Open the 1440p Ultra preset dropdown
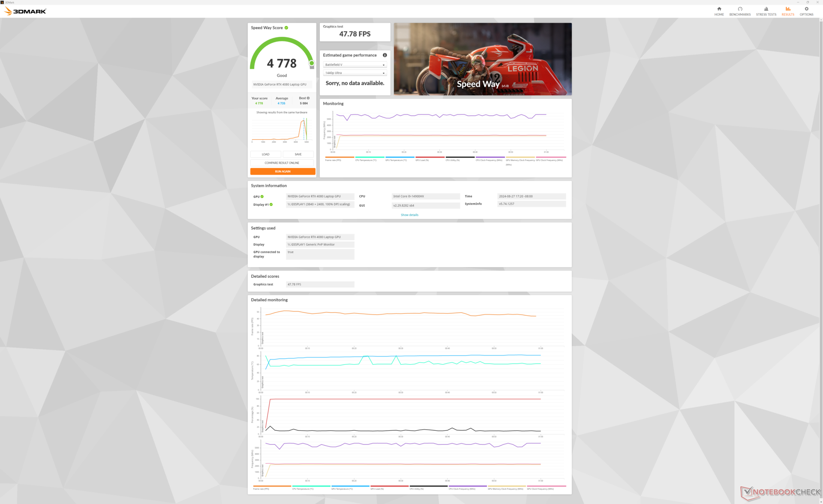The image size is (823, 504). (354, 73)
